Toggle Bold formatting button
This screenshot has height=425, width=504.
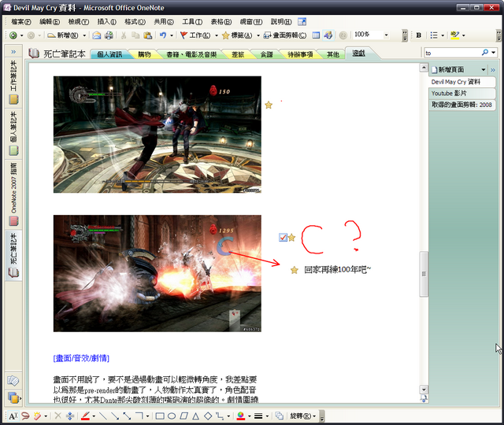(x=418, y=35)
